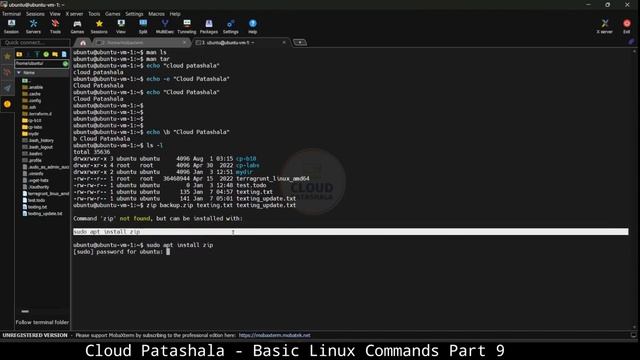Click the /home/ubuntu/ path field
Screen dimensions: 640x360
pos(38,64)
